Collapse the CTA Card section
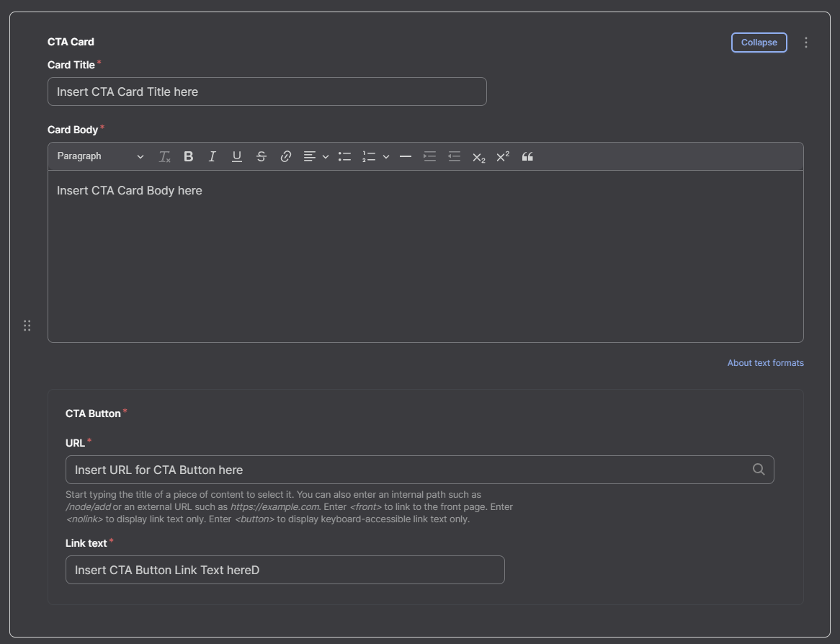The image size is (840, 644). click(x=759, y=43)
